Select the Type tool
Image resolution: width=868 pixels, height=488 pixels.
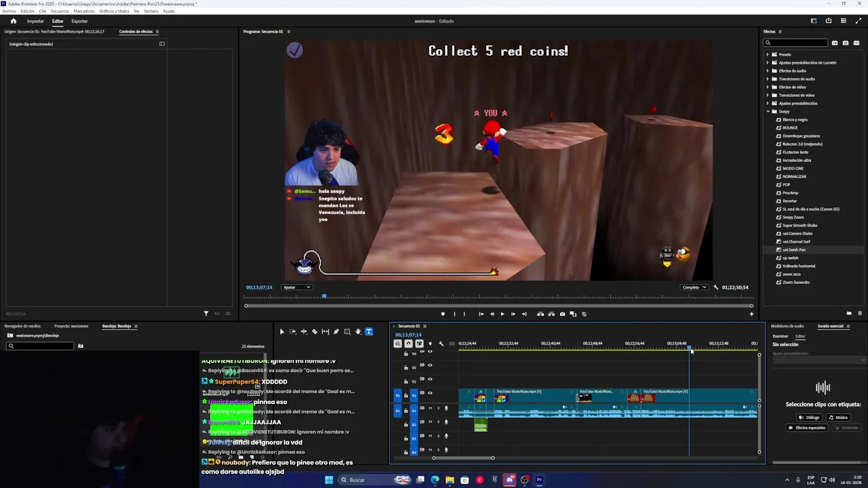[x=369, y=331]
